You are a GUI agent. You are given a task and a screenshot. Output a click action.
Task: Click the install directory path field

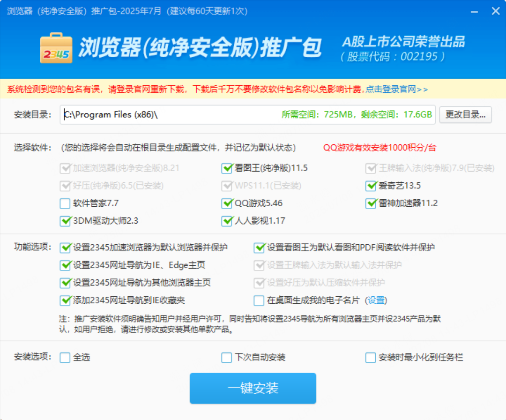(x=247, y=114)
